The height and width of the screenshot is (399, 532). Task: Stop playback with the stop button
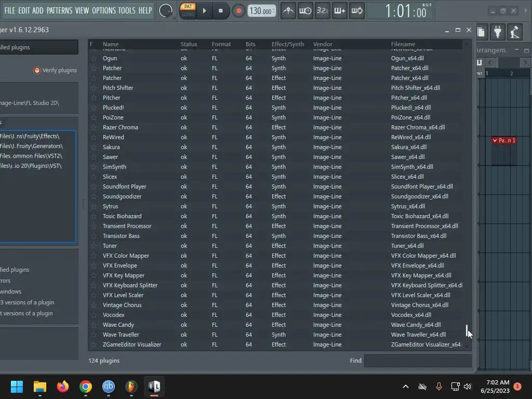pyautogui.click(x=220, y=11)
